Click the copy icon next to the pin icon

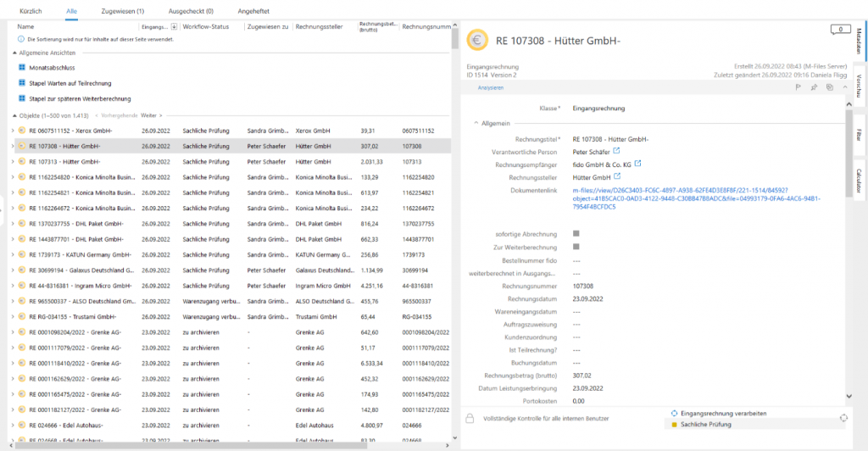pyautogui.click(x=829, y=87)
